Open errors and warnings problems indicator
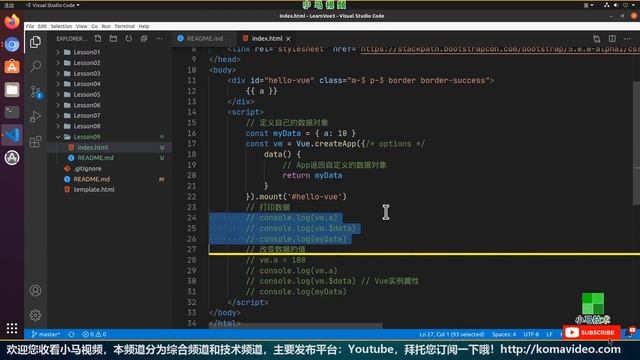Image resolution: width=640 pixels, height=360 pixels. [x=94, y=334]
